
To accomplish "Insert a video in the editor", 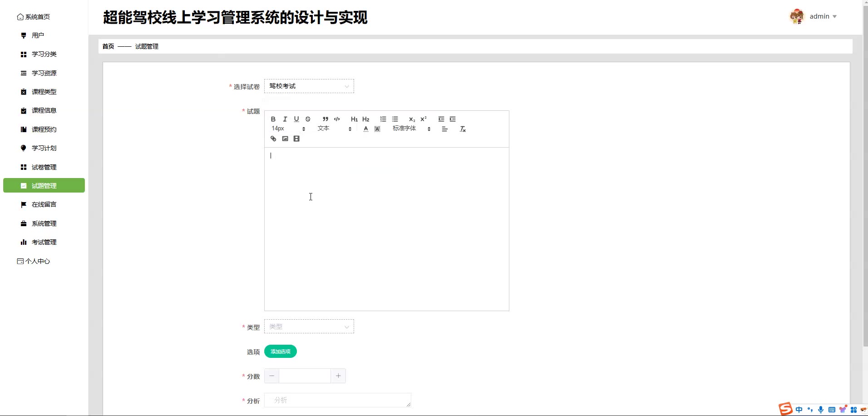I will (296, 139).
